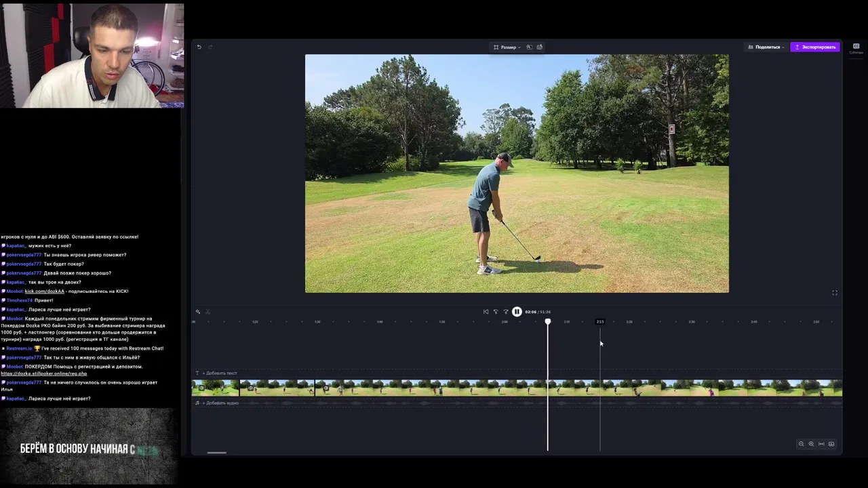Click the 2:15 ruler time marker

coord(600,321)
